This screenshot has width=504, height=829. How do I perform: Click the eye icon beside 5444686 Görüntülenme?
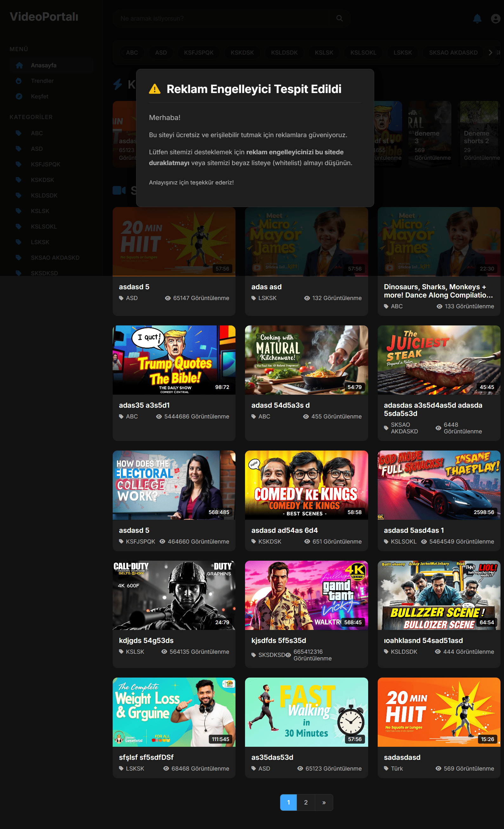click(159, 417)
